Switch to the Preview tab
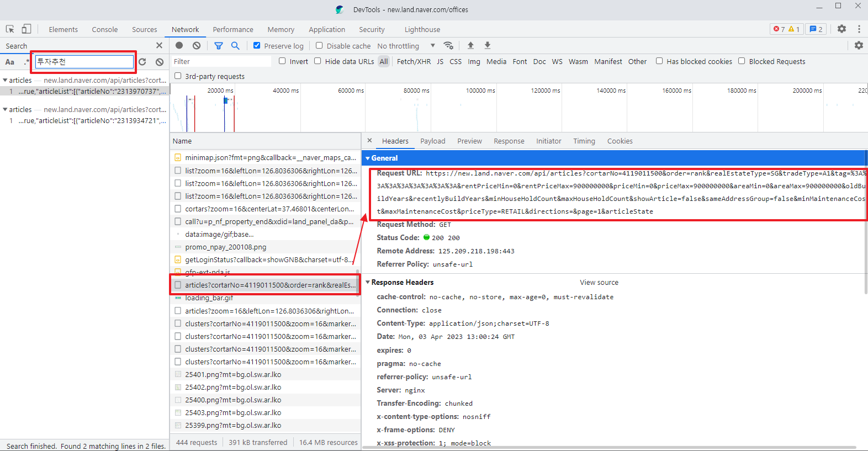 click(470, 141)
